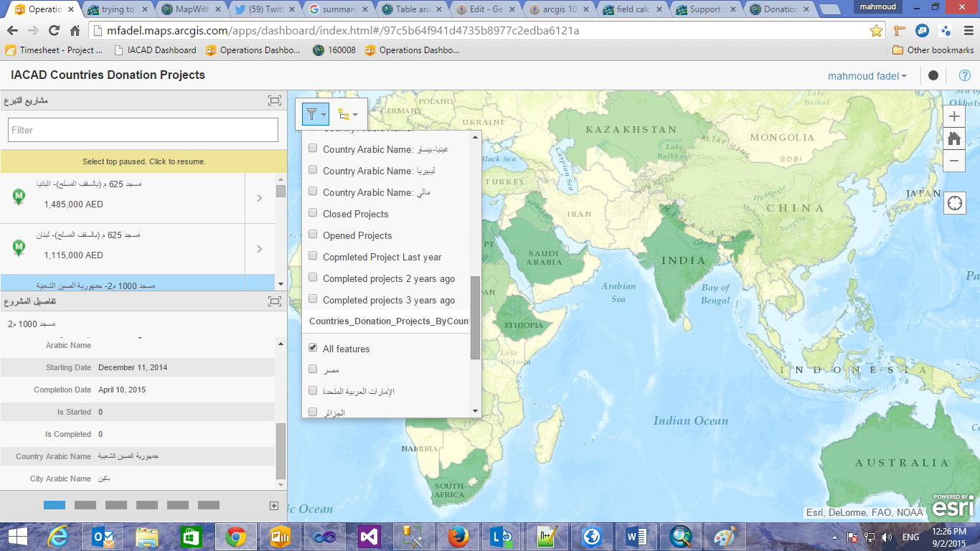Click into the Filter text box
Screen dimensions: 980x551
click(x=143, y=130)
